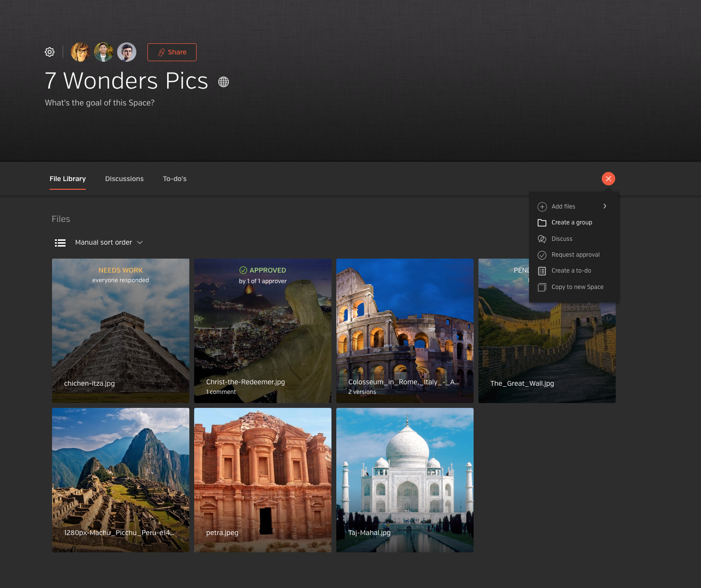Click the plus icon beside Add files
This screenshot has width=701, height=588.
542,207
